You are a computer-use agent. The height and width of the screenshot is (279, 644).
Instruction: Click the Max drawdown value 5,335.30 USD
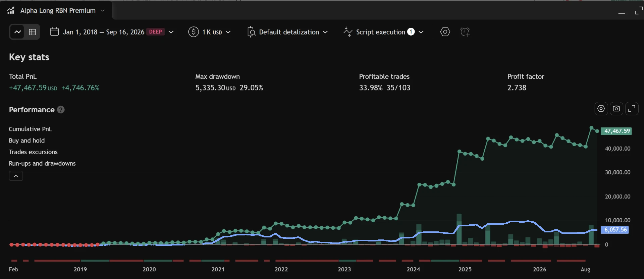(216, 88)
